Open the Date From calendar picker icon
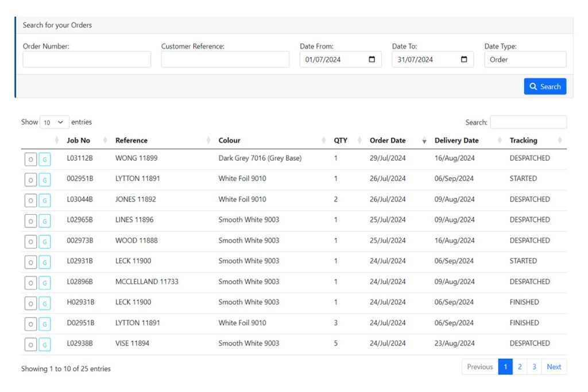Screen dimensions: 588x392 pos(372,59)
